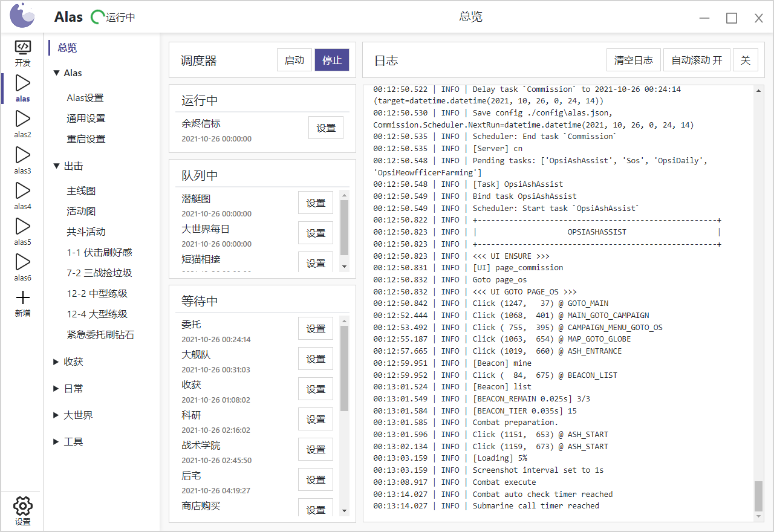Open the 总览 overview page
The image size is (774, 532).
(x=68, y=48)
